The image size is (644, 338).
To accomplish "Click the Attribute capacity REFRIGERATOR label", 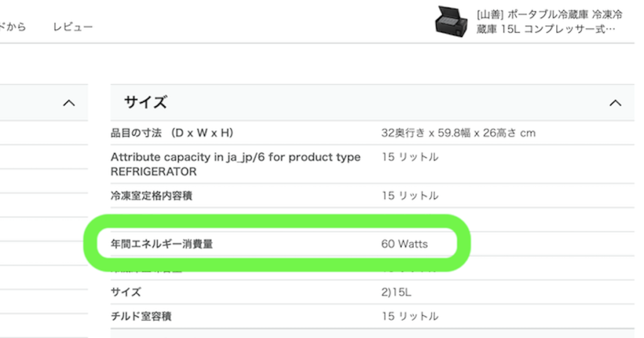I will coord(235,164).
